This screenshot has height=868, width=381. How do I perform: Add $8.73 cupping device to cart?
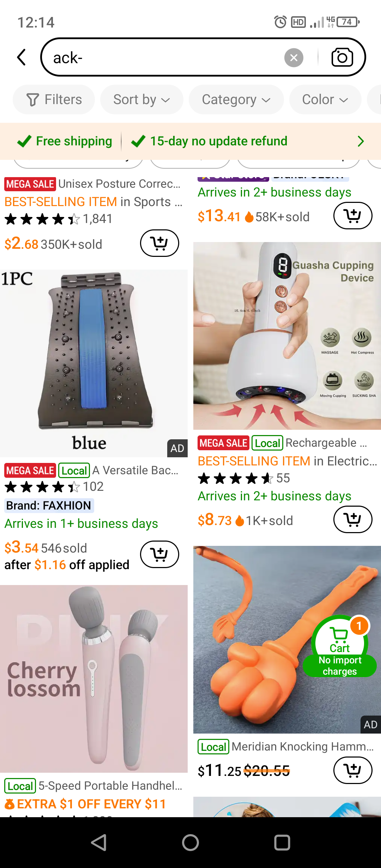353,519
